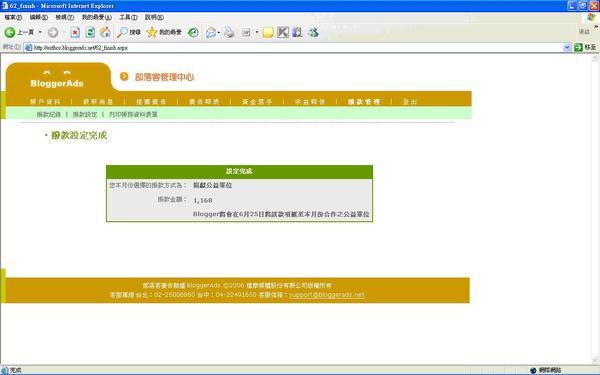Open the back history dropdown arrow

point(40,32)
